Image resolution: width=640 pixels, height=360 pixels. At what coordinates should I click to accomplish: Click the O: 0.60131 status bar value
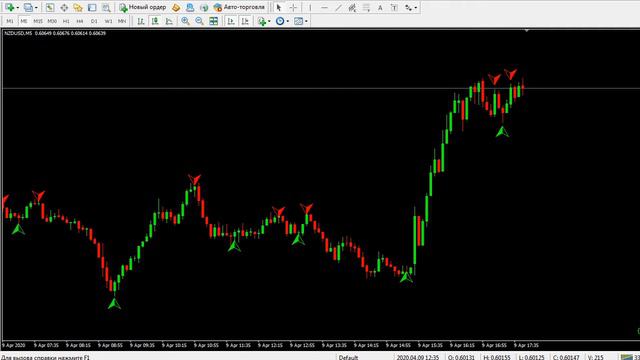click(x=461, y=357)
